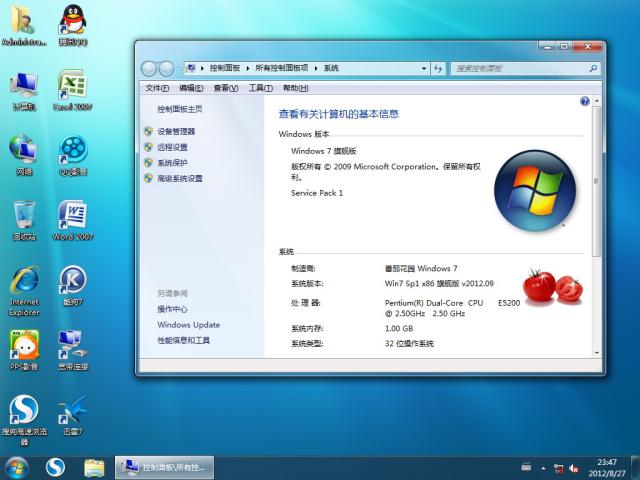
Task: Go to 控制面板主页 link
Action: coord(180,109)
